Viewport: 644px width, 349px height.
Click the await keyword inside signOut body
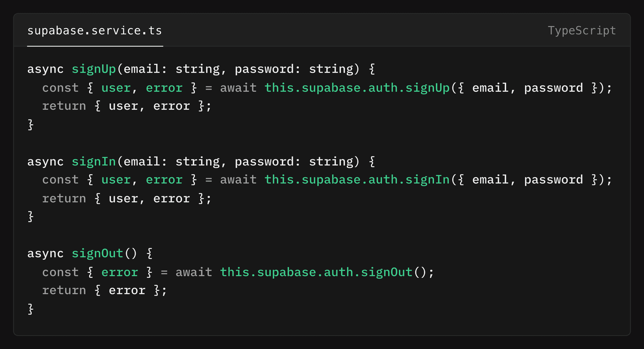pos(194,272)
